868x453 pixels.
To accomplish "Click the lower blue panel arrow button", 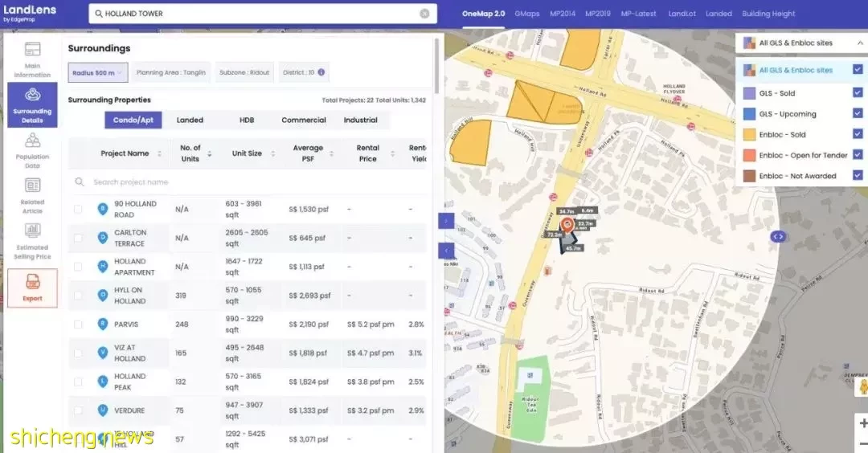I will (x=446, y=251).
